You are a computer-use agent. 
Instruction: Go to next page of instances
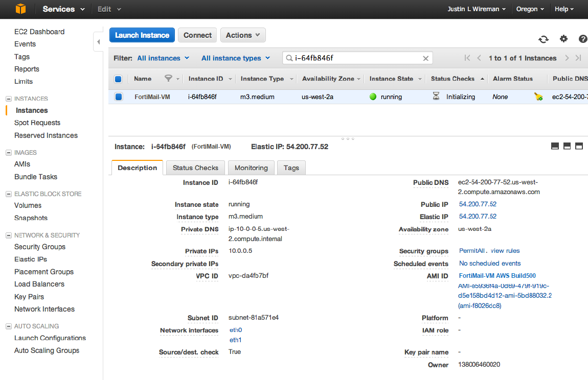(567, 58)
